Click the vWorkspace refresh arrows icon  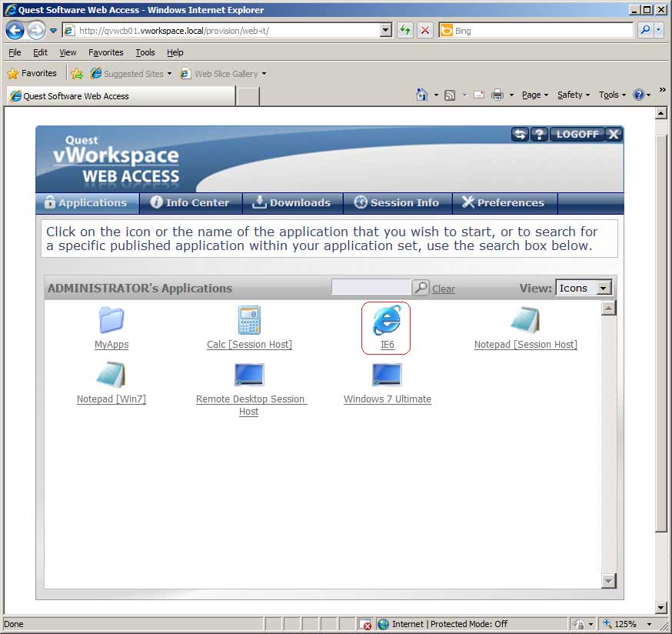[520, 135]
